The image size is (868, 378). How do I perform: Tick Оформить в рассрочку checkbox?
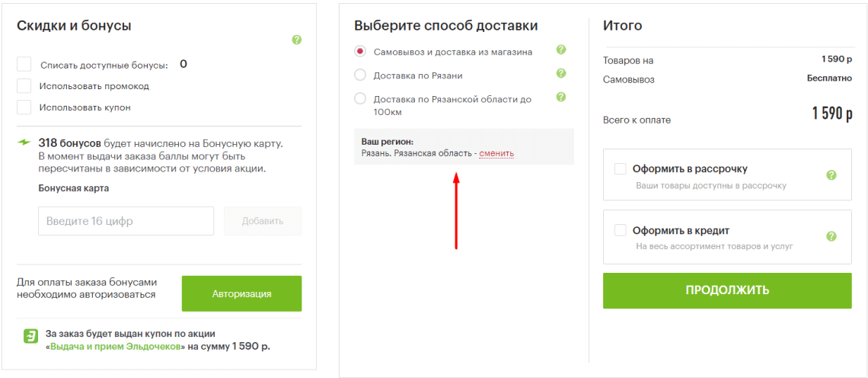click(x=620, y=168)
